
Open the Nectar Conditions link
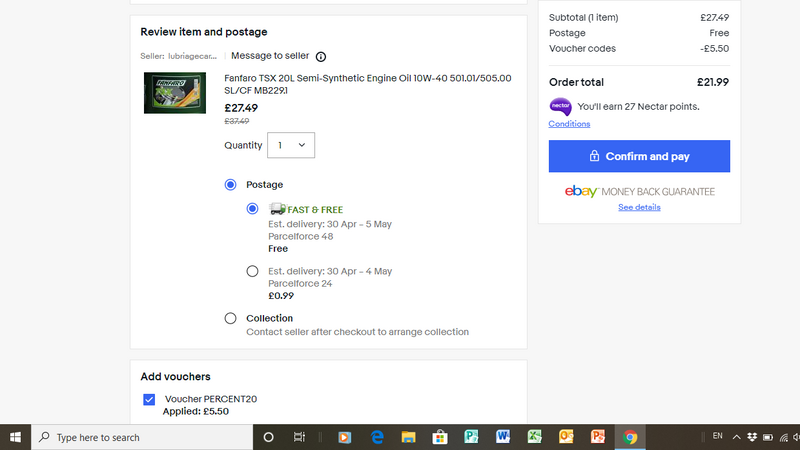pyautogui.click(x=569, y=124)
